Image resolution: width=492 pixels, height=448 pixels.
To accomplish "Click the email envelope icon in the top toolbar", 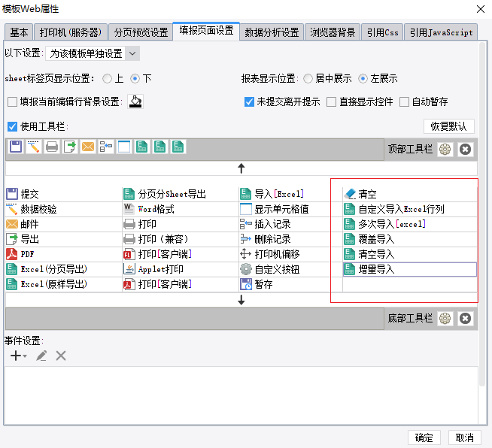I will point(88,147).
